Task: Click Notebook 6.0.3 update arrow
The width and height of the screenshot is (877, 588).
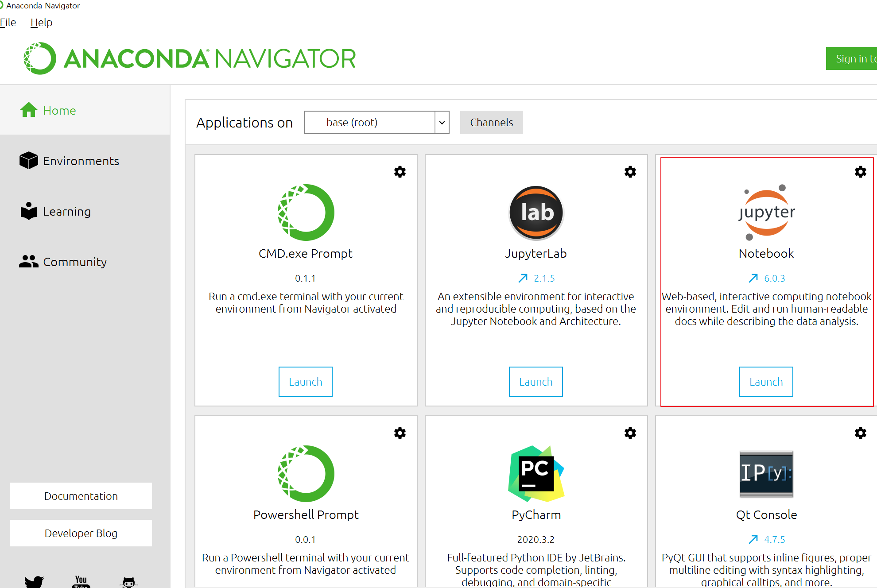Action: [x=753, y=278]
